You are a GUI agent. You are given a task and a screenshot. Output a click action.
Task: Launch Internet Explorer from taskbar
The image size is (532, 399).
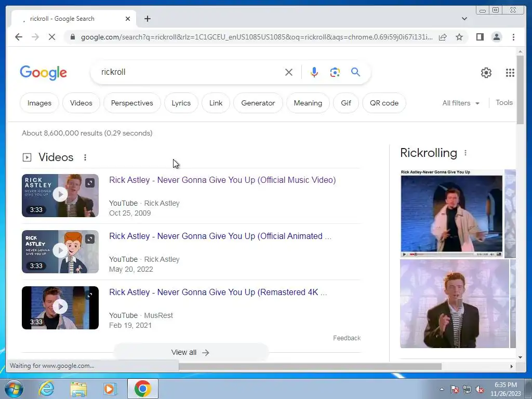(46, 389)
